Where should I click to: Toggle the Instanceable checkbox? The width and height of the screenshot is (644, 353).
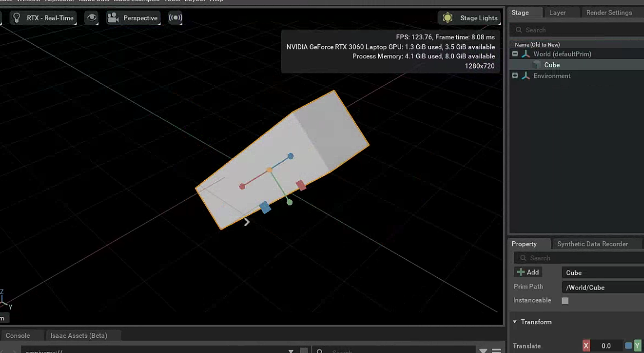[565, 300]
